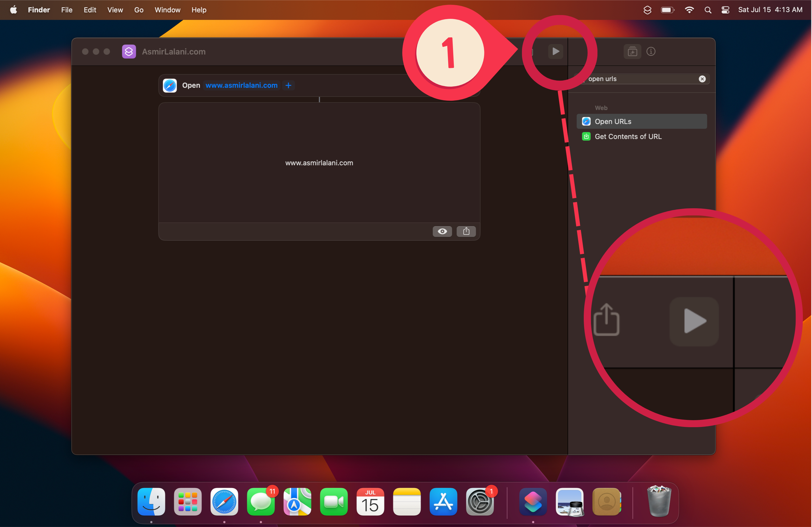This screenshot has height=527, width=812.
Task: Open the Window menu
Action: pyautogui.click(x=167, y=10)
